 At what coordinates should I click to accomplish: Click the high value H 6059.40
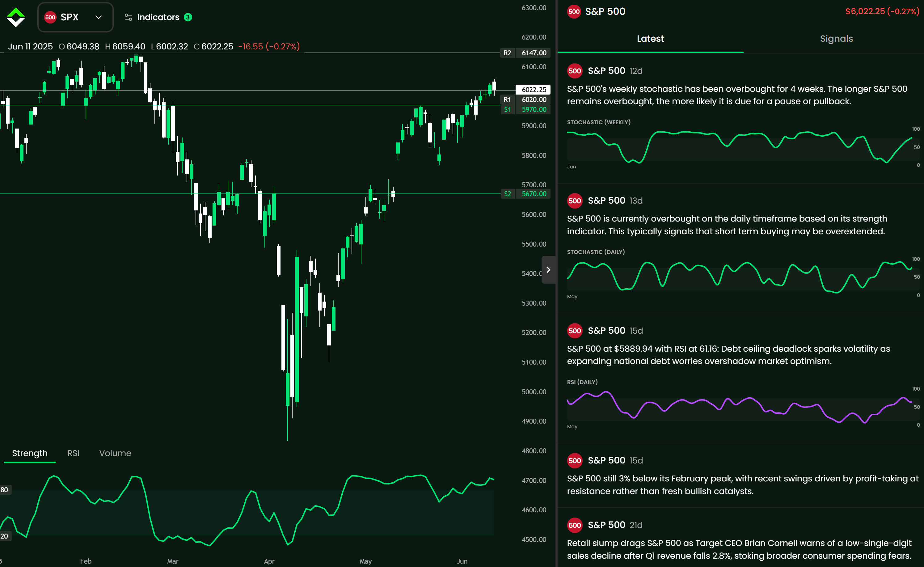pyautogui.click(x=125, y=46)
